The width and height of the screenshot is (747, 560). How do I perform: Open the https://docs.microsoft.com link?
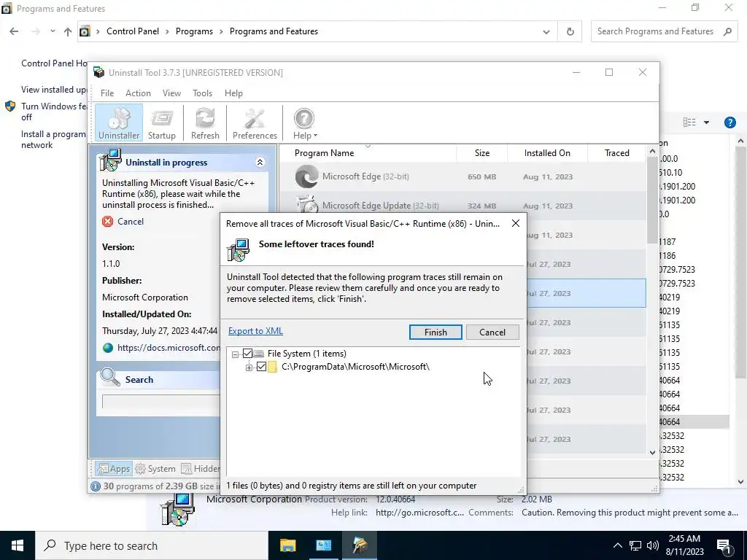pos(169,348)
